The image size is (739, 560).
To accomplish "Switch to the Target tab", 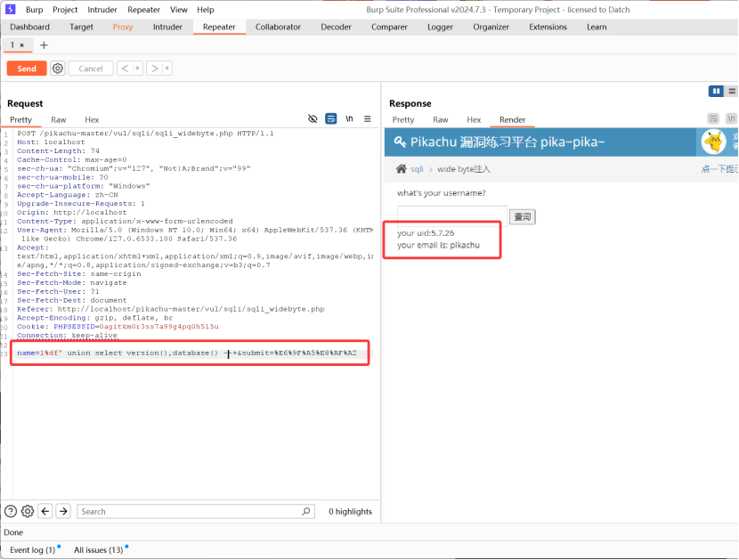I will tap(82, 27).
